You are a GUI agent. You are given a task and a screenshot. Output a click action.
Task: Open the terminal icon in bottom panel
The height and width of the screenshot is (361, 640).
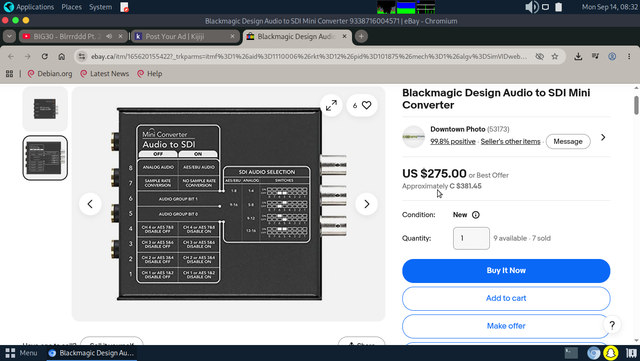tap(571, 353)
